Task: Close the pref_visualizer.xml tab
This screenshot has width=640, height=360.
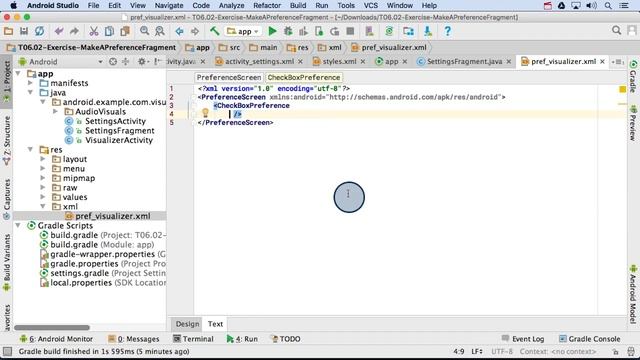Action: click(x=602, y=62)
